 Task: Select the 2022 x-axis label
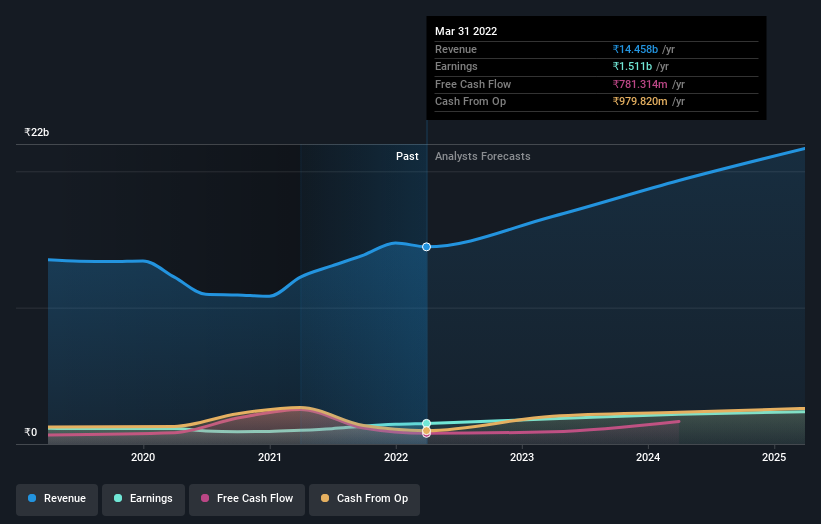point(396,457)
